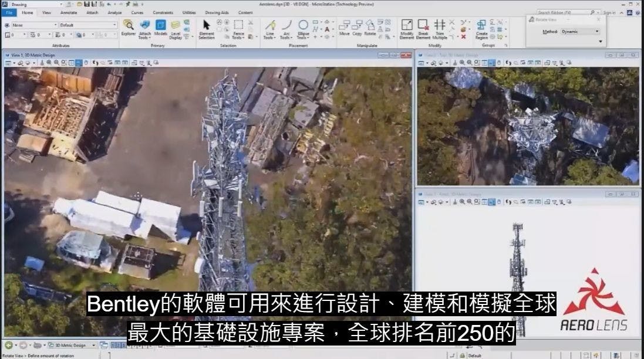Open the Attach Tools menu
The height and width of the screenshot is (359, 644).
tap(144, 29)
